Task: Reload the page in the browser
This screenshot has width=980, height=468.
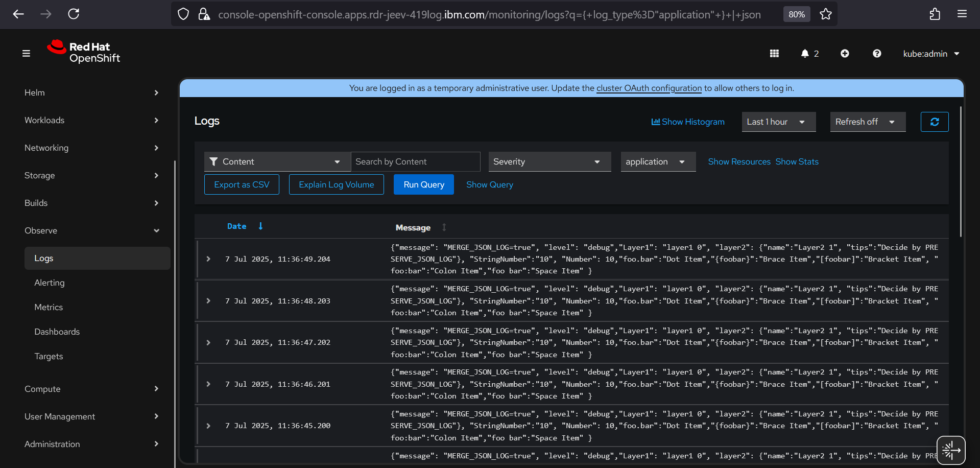Action: [x=74, y=14]
